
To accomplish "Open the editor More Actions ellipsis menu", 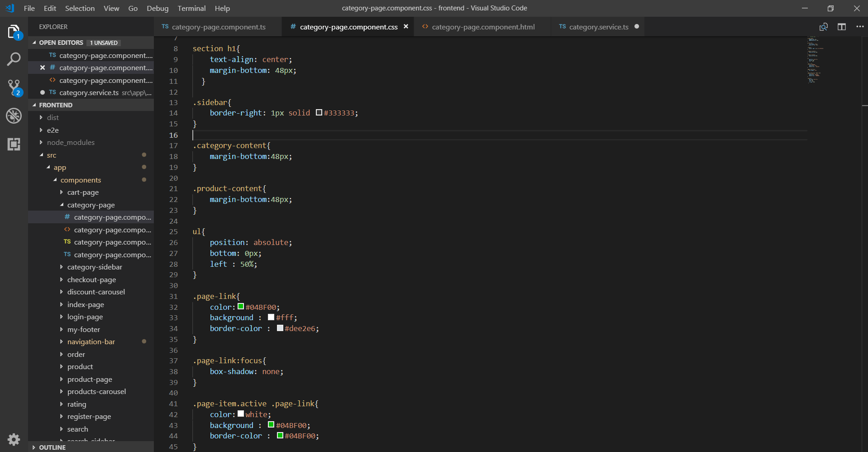I will coord(860,27).
